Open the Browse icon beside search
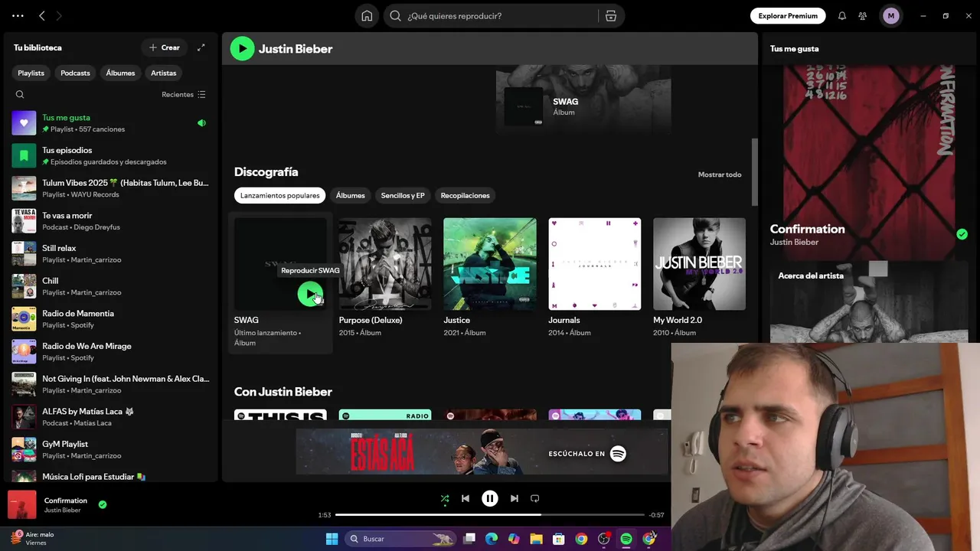 tap(610, 16)
